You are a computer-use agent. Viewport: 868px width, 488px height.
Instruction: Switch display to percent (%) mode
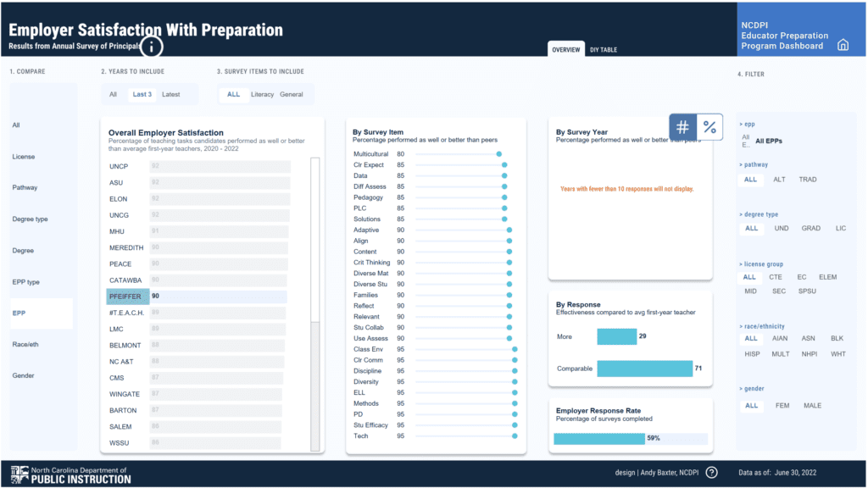pos(709,127)
